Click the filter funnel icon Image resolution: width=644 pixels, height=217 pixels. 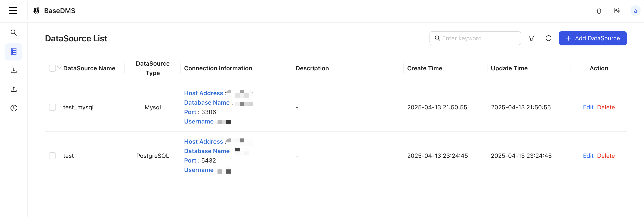tap(531, 38)
